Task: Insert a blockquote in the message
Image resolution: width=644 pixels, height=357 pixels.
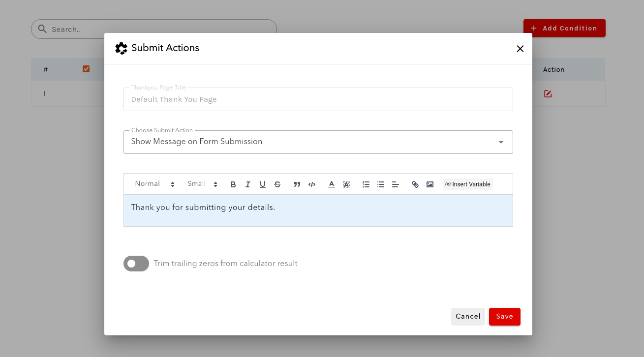Action: pyautogui.click(x=297, y=184)
